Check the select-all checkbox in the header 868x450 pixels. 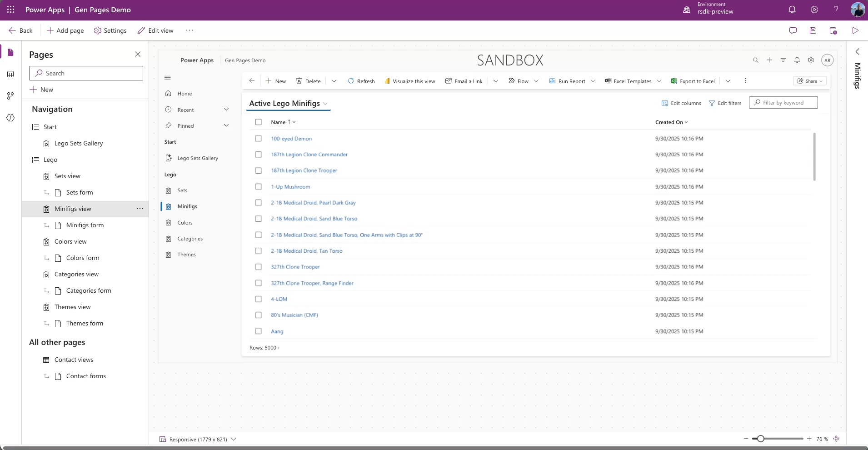click(x=258, y=122)
